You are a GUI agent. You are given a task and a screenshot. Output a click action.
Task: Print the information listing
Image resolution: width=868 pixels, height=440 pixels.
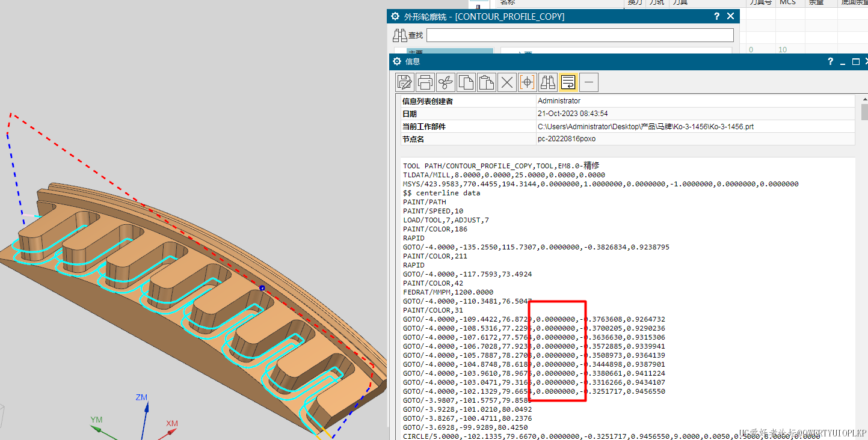(x=425, y=82)
